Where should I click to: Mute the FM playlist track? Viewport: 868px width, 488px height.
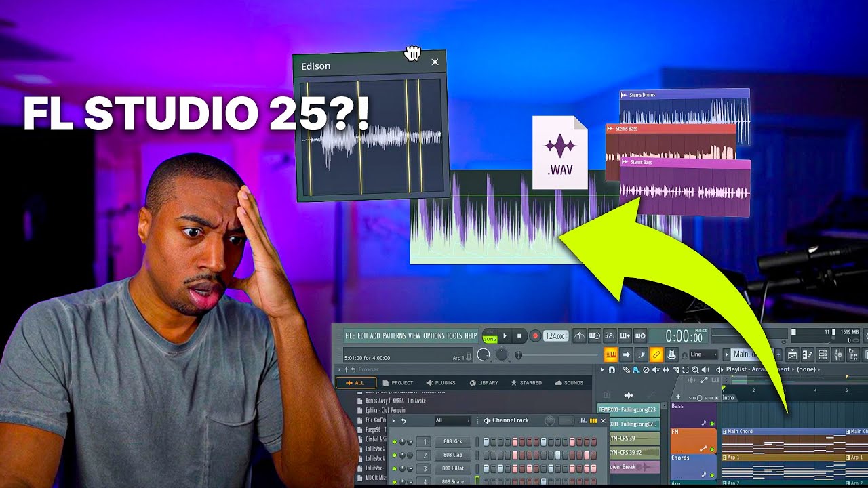(x=712, y=449)
